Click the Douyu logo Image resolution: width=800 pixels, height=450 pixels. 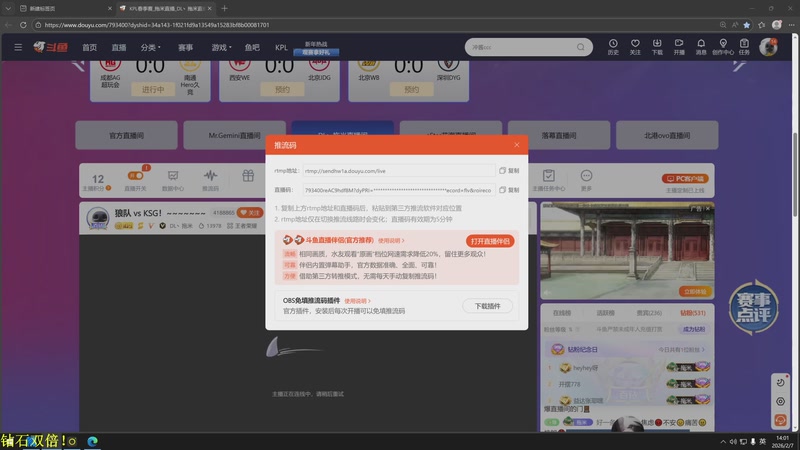[51, 47]
